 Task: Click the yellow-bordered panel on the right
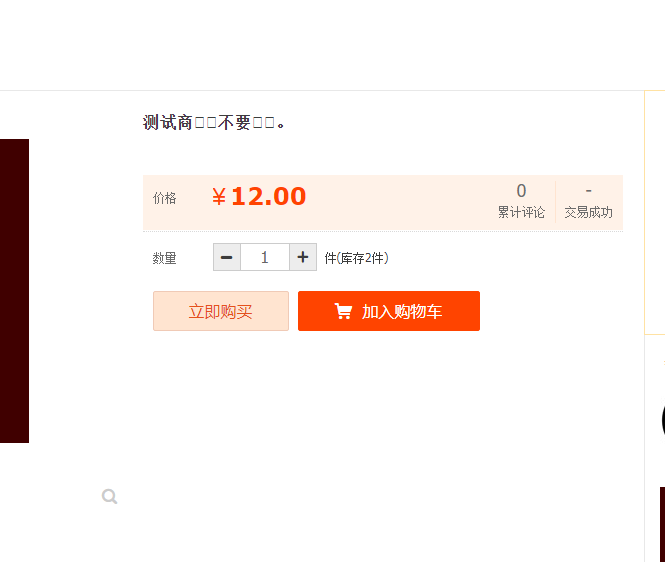tap(655, 212)
